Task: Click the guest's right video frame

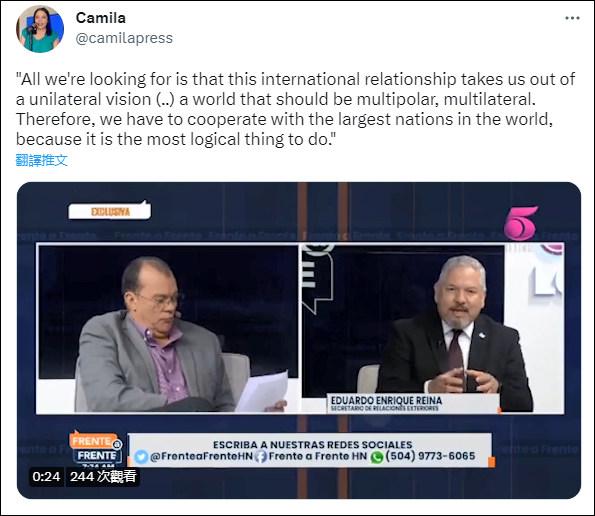Action: [433, 329]
